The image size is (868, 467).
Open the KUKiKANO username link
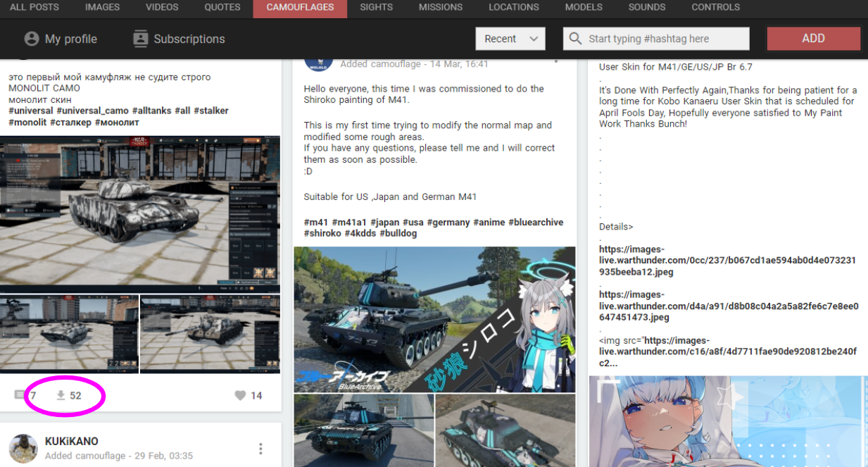pos(72,442)
